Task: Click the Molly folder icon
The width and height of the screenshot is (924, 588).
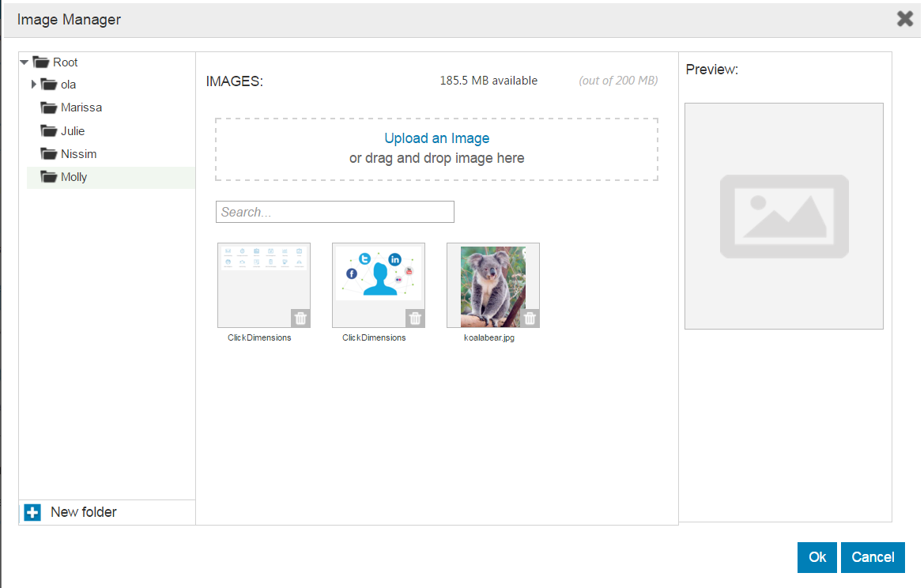Action: pos(49,177)
